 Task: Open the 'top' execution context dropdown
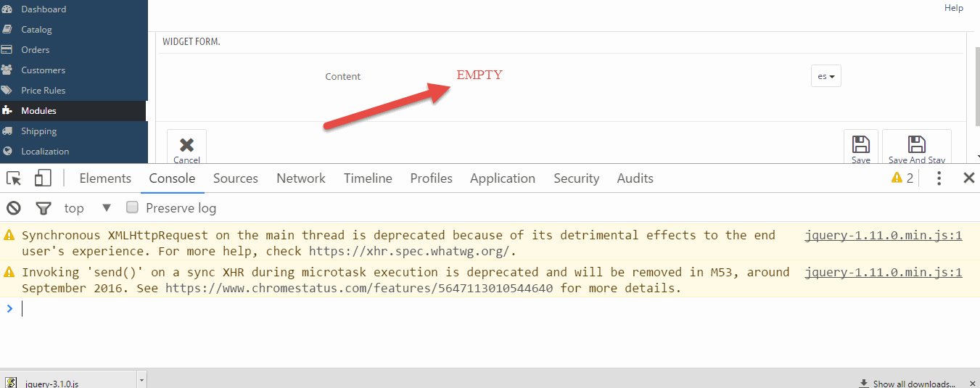(88, 208)
